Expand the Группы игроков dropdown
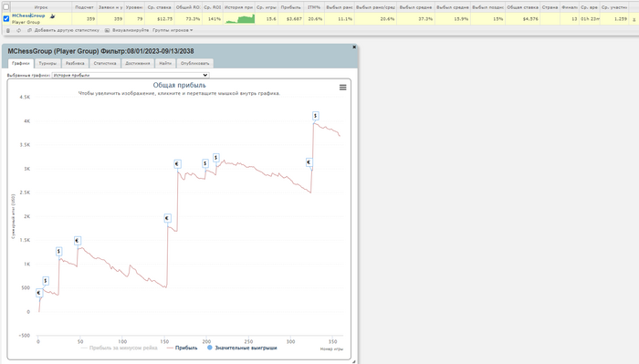Viewport: 639px width, 364px height. 173,30
